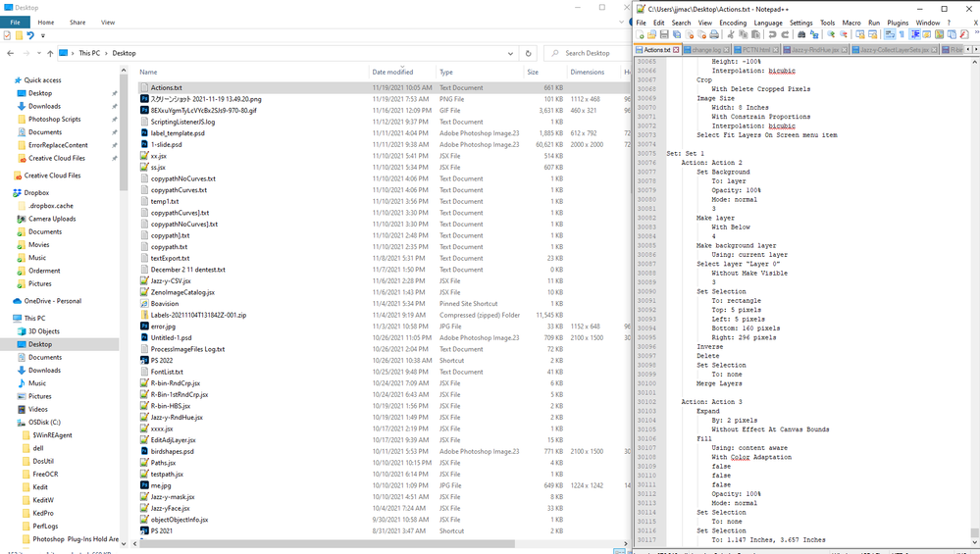Click Cut scissors icon in Notepad++
980x554 pixels.
[731, 34]
